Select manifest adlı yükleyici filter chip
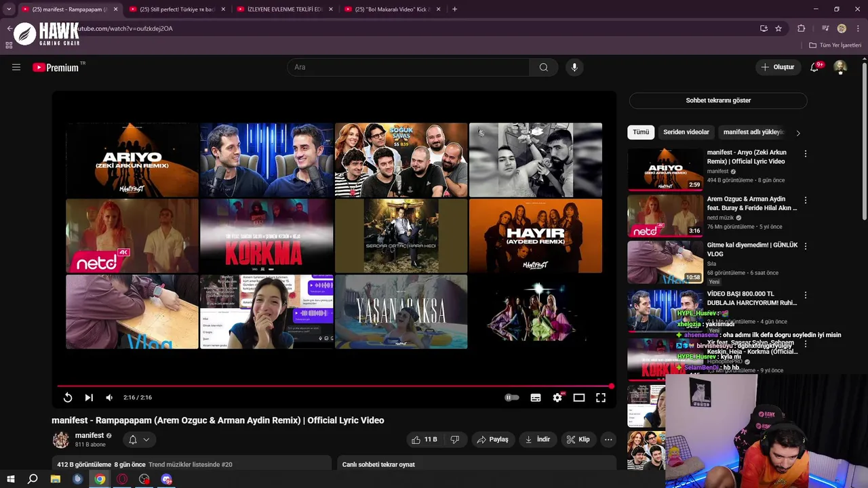868x488 pixels. [x=753, y=132]
